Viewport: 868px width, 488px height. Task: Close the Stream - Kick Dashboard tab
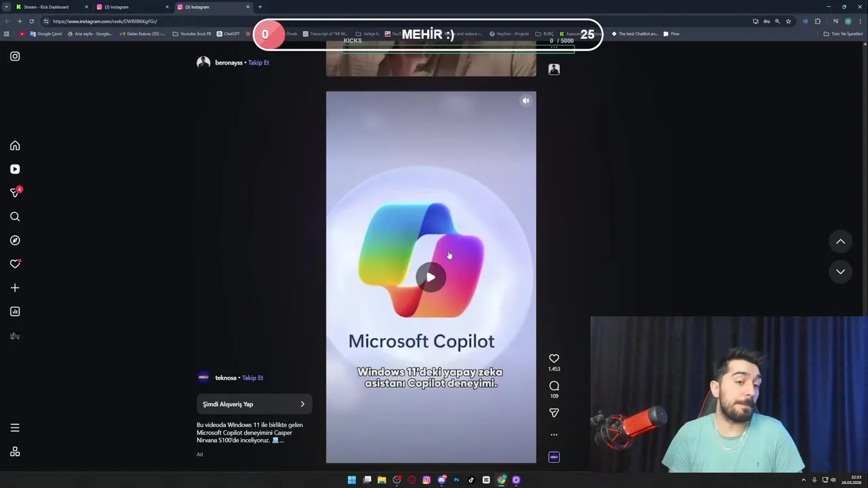[86, 7]
